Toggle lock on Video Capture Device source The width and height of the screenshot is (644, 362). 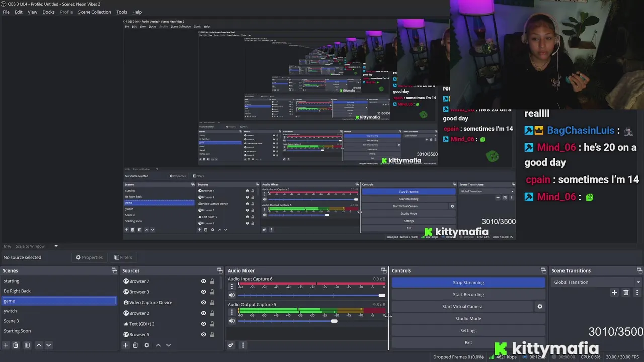[212, 303]
